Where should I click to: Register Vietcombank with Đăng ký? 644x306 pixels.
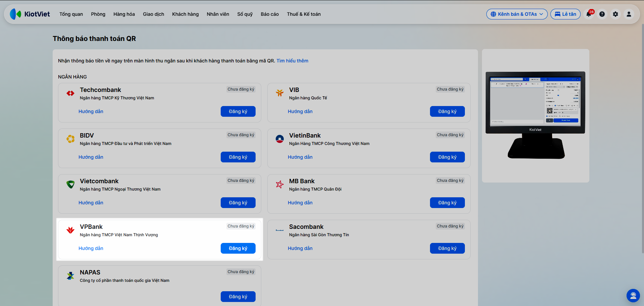point(238,203)
